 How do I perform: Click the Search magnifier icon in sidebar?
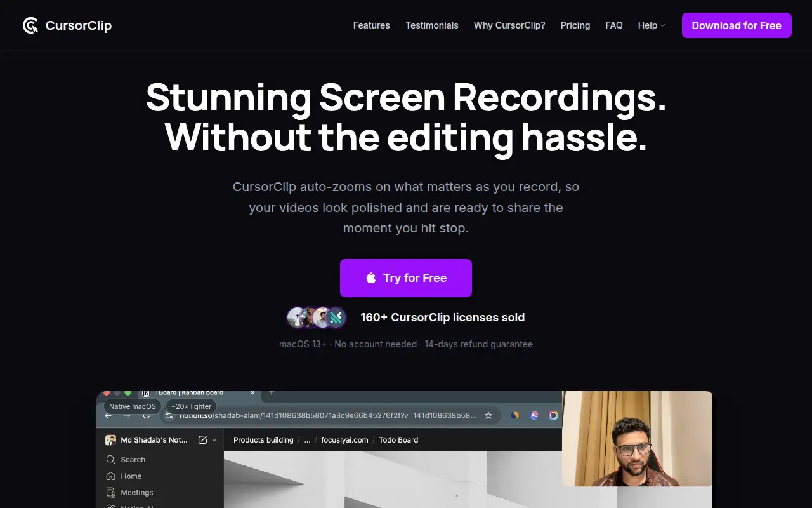click(x=110, y=460)
